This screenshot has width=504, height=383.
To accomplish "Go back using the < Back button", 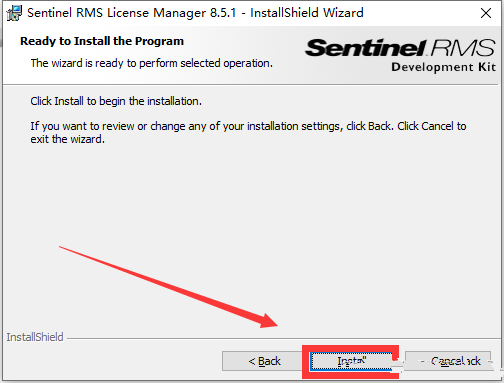I will [263, 361].
